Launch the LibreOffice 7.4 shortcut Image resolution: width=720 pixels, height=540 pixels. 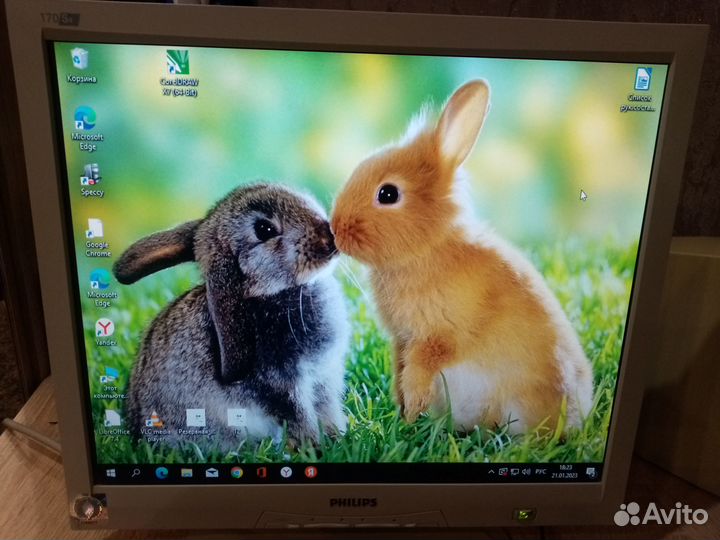pos(113,425)
